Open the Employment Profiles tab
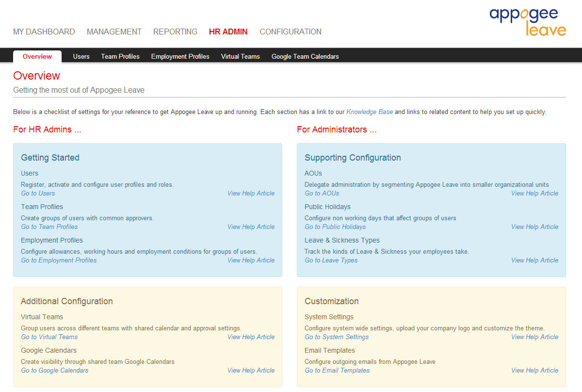The height and width of the screenshot is (392, 582). click(x=180, y=57)
